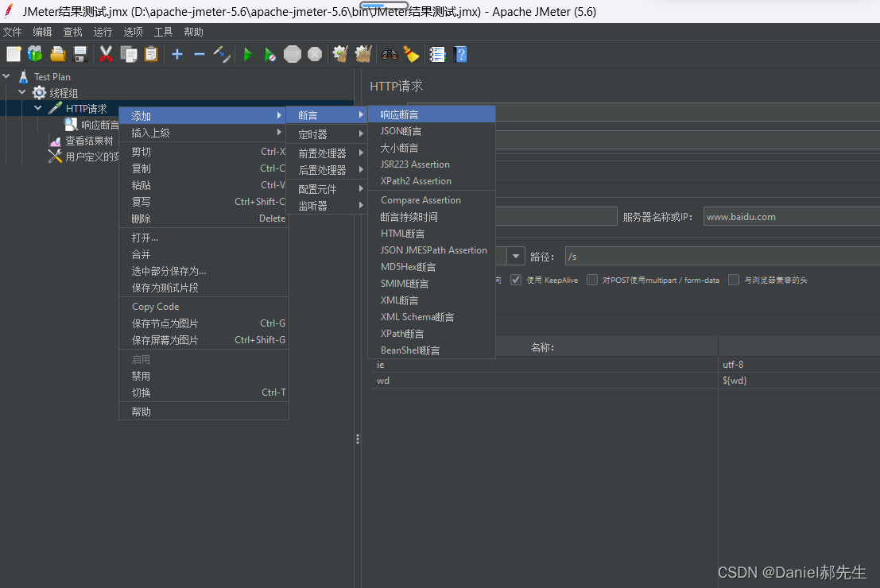Image resolution: width=880 pixels, height=588 pixels.
Task: Collapse the 线程组 tree node
Action: pos(22,92)
